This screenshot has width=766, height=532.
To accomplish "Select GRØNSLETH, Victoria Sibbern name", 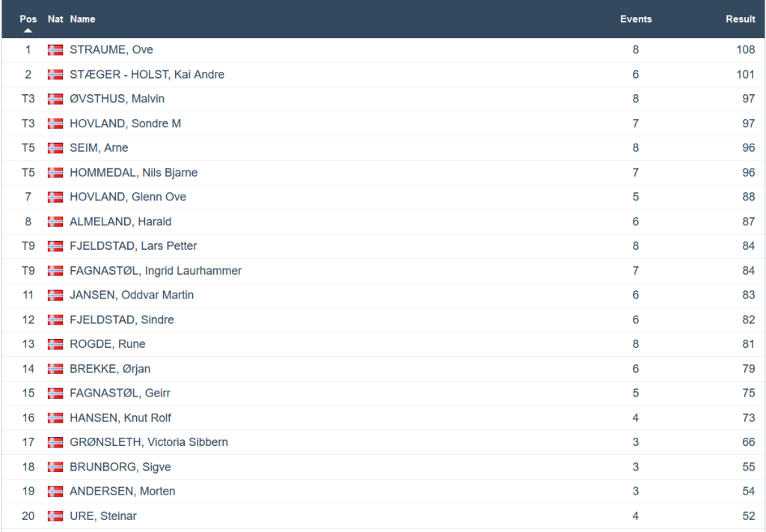I will [x=149, y=442].
